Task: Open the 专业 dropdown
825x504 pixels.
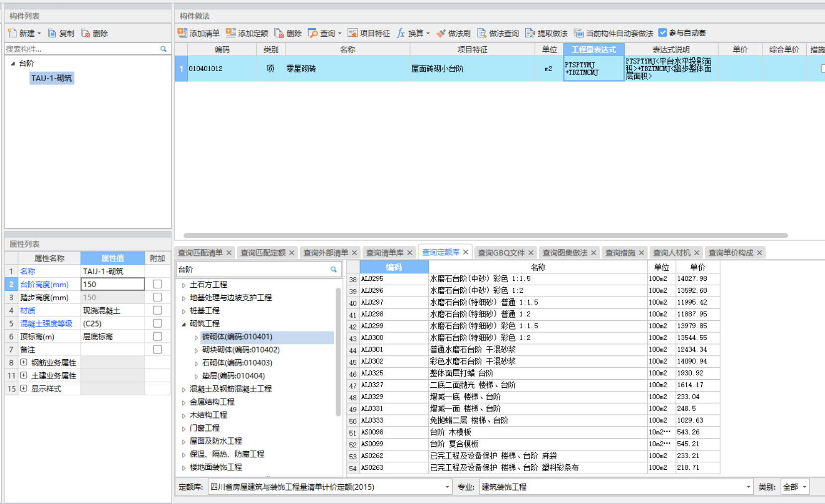Action: [x=748, y=487]
